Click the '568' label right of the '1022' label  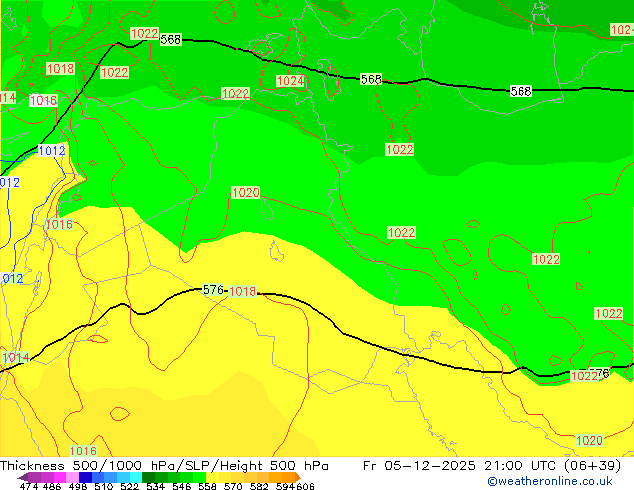(171, 39)
